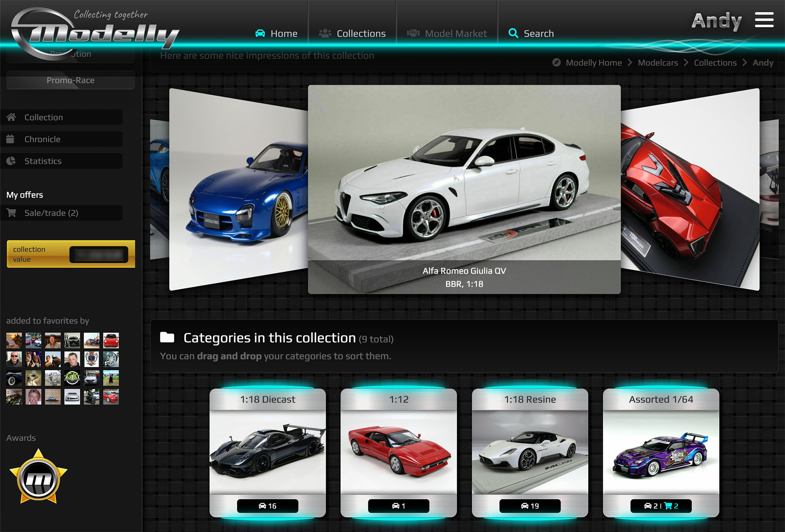
Task: Open the 1:18 Resine category card
Action: coord(530,452)
